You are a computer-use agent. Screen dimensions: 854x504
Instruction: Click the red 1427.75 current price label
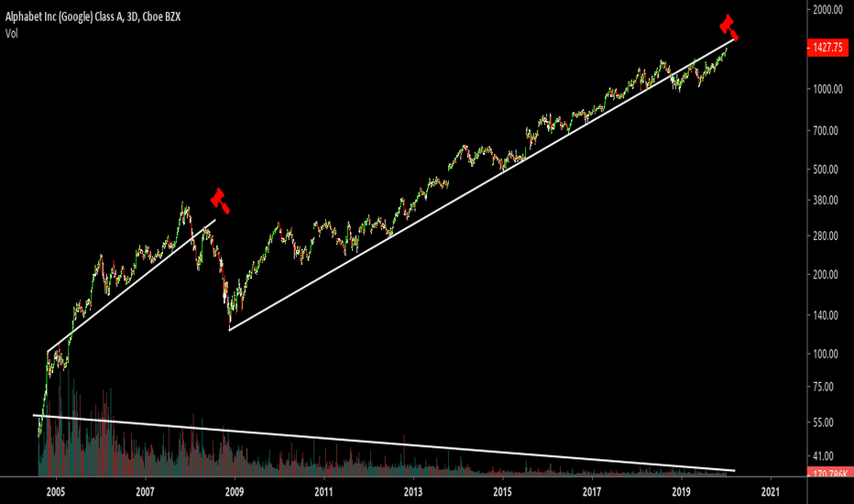pos(827,48)
